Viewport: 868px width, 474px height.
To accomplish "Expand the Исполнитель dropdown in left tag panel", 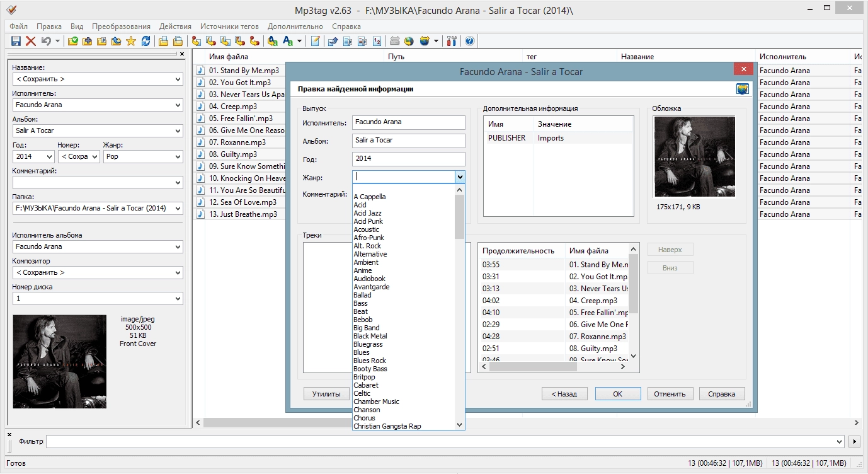I will pos(177,105).
